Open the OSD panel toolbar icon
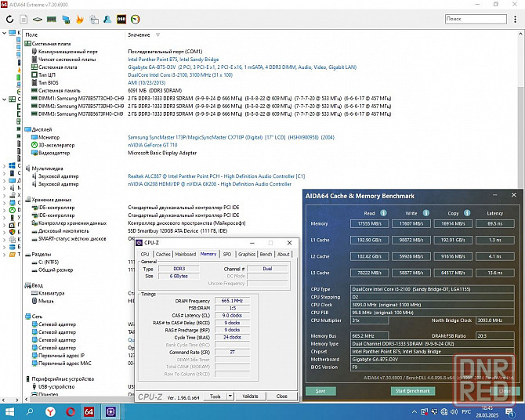The image size is (525, 420). pos(121,19)
